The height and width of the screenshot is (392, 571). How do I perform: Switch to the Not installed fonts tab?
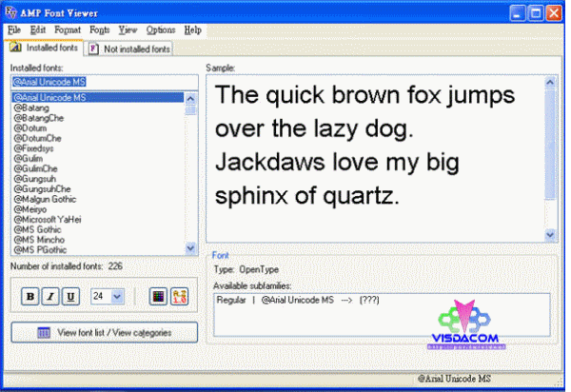pos(130,49)
